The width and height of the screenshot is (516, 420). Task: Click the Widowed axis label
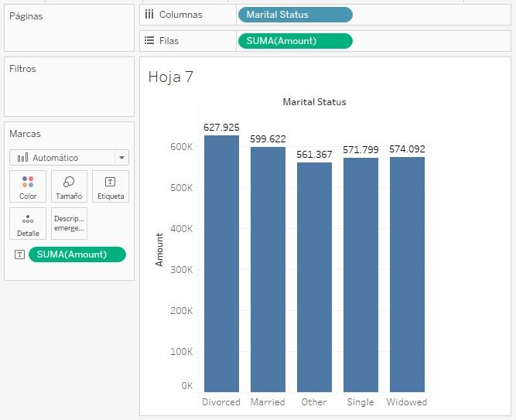(407, 402)
